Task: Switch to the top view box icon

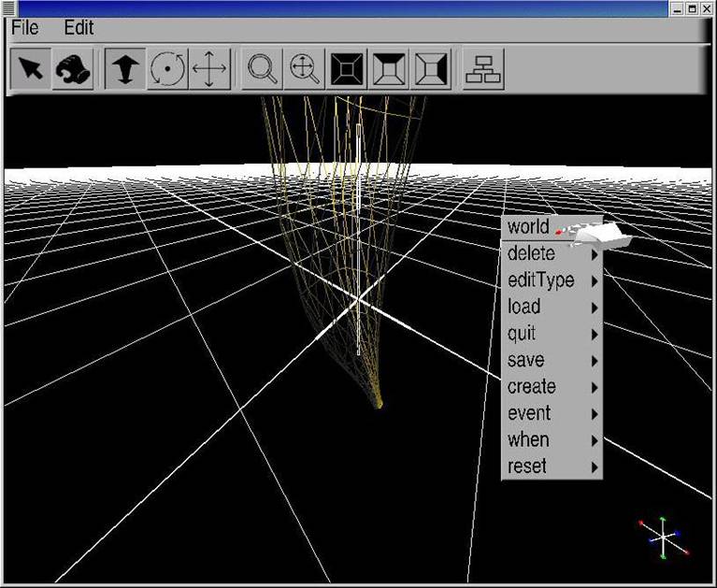Action: click(389, 68)
